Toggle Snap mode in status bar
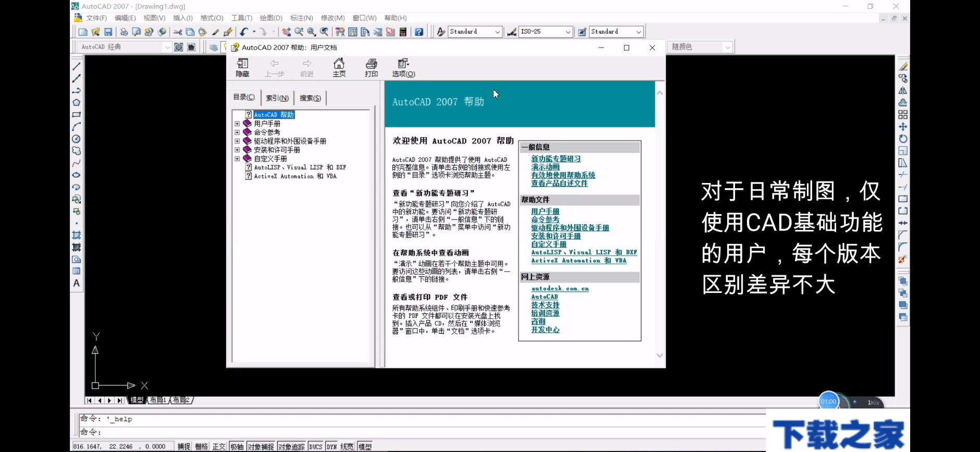This screenshot has height=452, width=980. pyautogui.click(x=183, y=446)
